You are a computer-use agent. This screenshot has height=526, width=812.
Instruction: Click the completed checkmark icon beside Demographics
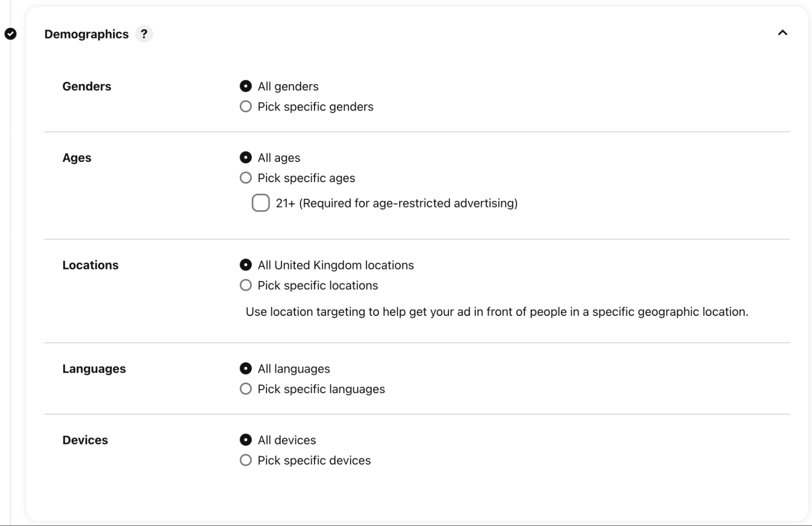(11, 34)
